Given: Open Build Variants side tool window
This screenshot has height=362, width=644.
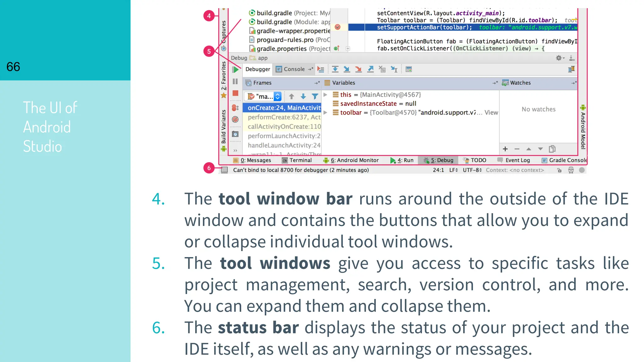Looking at the screenshot, I should coord(224,130).
